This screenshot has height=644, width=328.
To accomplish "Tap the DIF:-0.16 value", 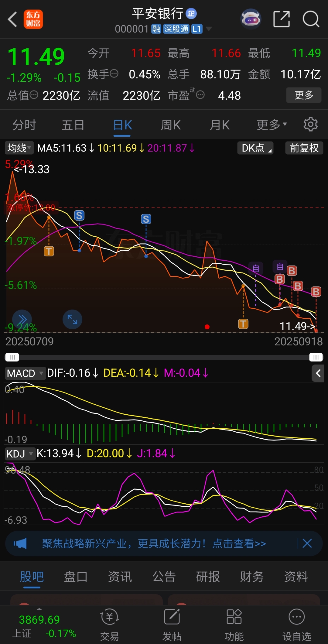I will coord(69,373).
